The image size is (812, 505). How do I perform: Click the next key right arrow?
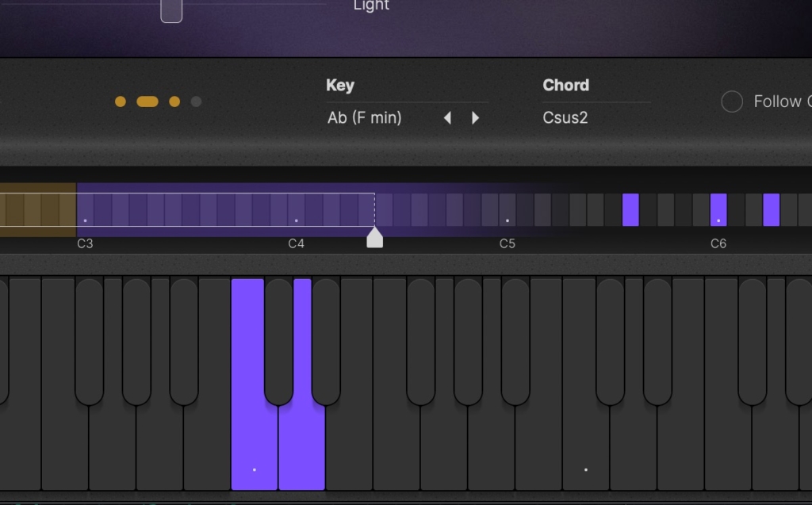pyautogui.click(x=476, y=118)
